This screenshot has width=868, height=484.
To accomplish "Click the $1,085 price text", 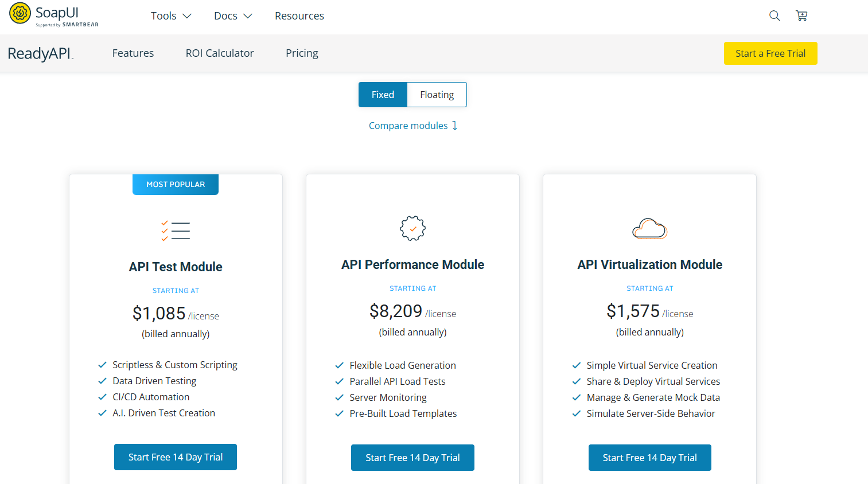I will pyautogui.click(x=159, y=313).
